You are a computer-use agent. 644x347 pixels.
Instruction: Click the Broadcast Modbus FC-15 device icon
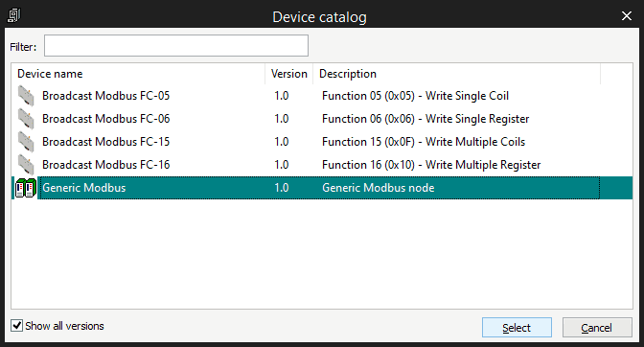[26, 142]
